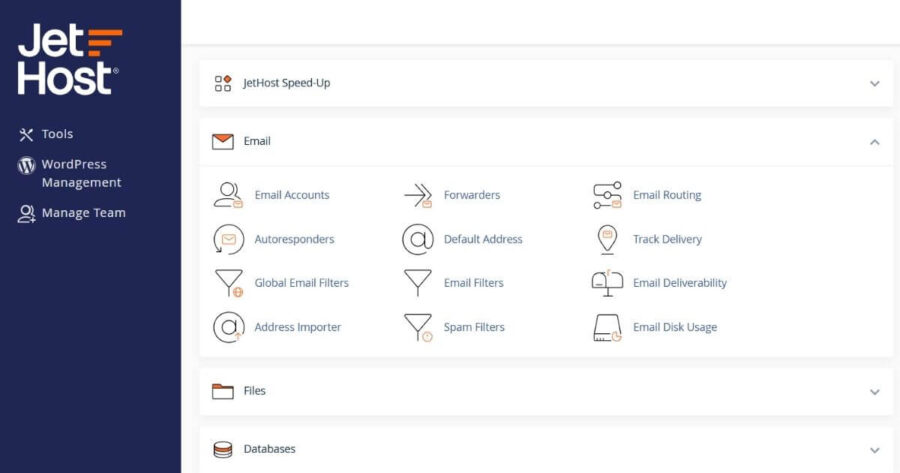Viewport: 900px width, 473px height.
Task: Click the Databases stack icon
Action: click(223, 449)
